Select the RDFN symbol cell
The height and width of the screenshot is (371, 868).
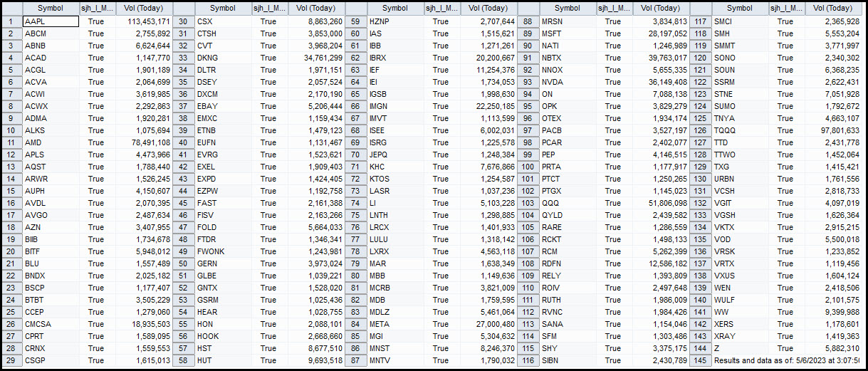point(568,263)
